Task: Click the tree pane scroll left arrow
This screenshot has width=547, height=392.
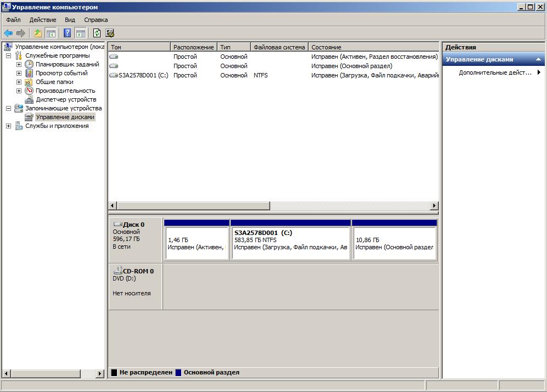Action: pyautogui.click(x=6, y=373)
